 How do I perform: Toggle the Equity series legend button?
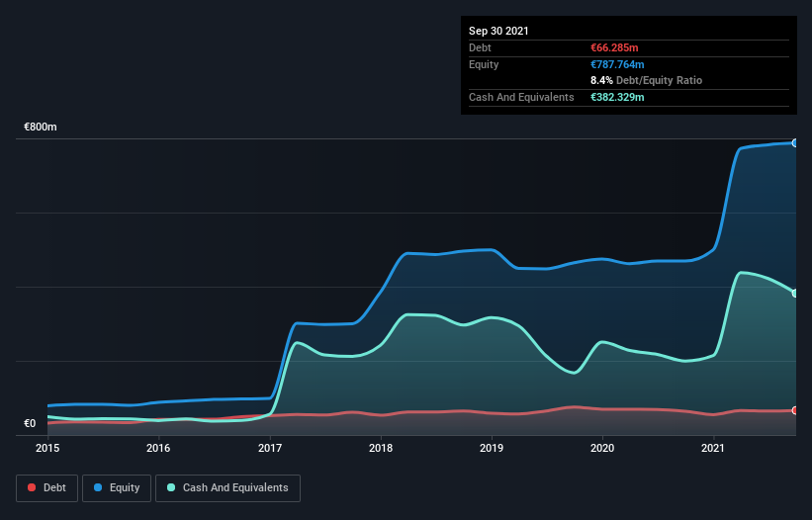(117, 488)
